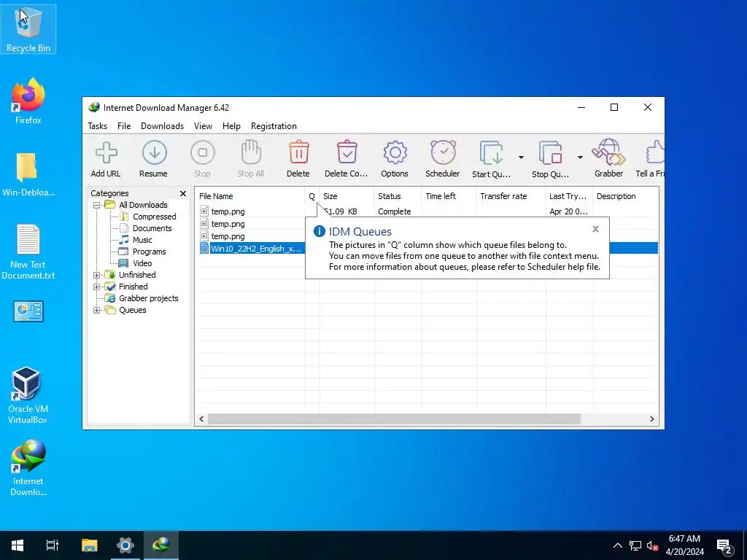Click the download list horizontal scrollbar thumb
747x560 pixels.
(394, 419)
